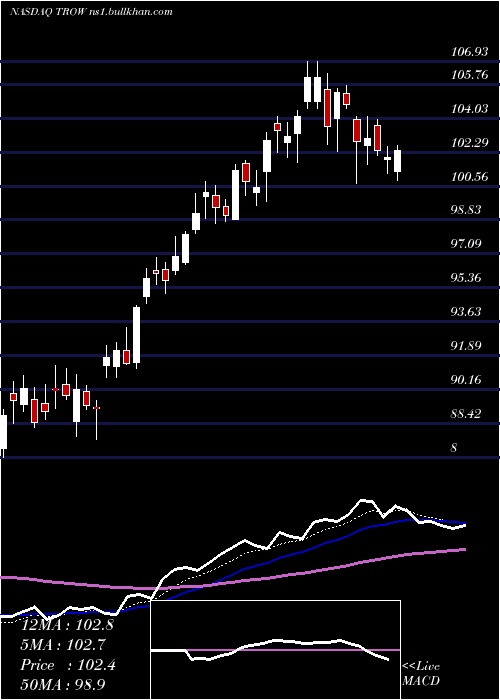Select the 93.63 price level label
This screenshot has height=700, width=500.
pos(467,312)
